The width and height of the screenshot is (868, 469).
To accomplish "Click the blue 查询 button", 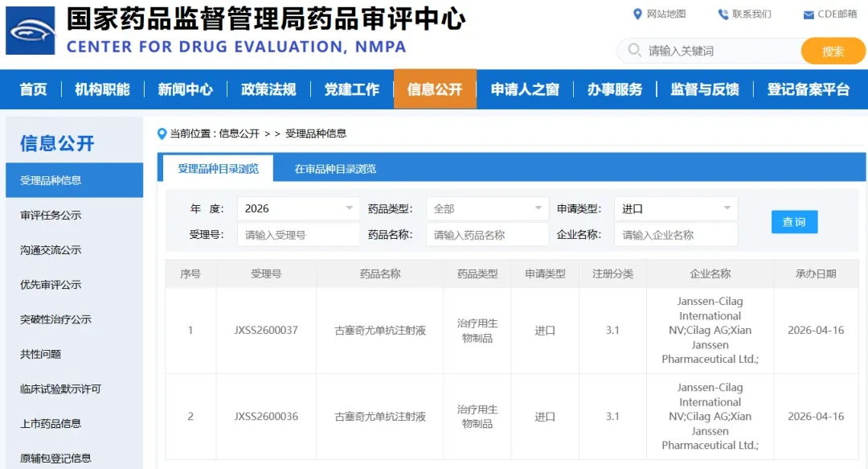I will 794,222.
